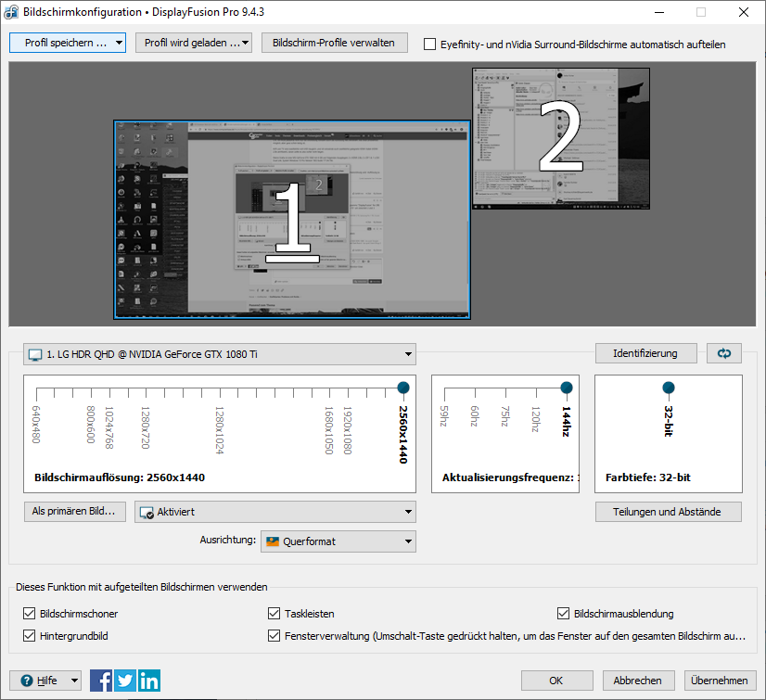Uncheck the Taskleisten checkbox
This screenshot has width=766, height=700.
pos(274,614)
